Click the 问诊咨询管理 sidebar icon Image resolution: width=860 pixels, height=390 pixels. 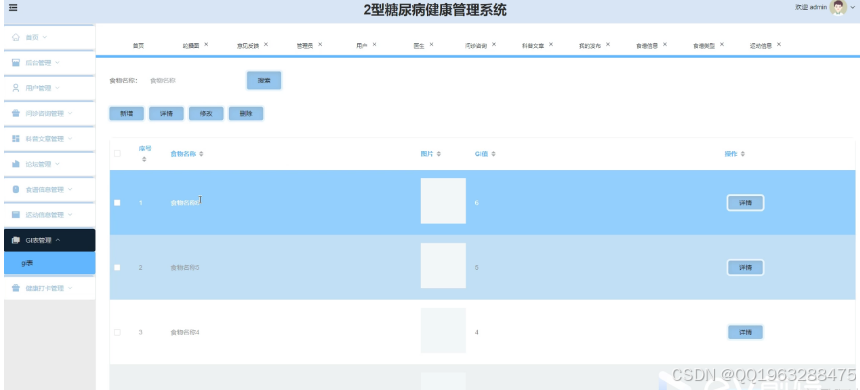16,114
